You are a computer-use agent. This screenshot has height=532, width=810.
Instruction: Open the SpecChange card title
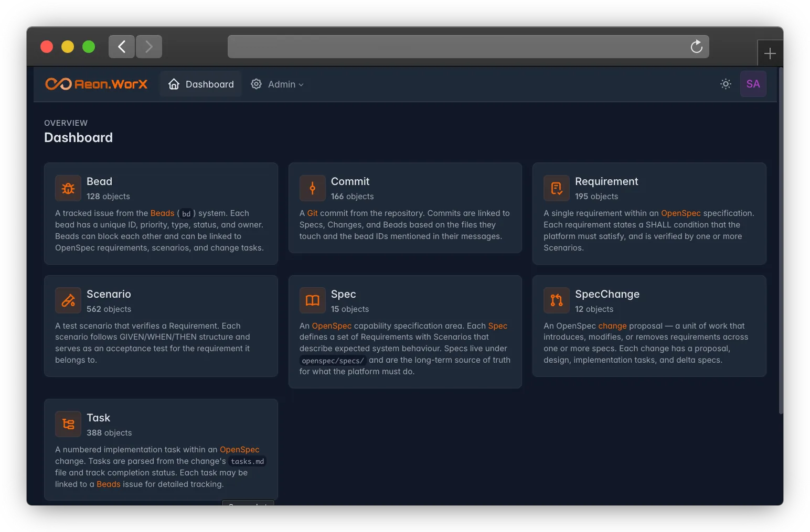click(607, 294)
